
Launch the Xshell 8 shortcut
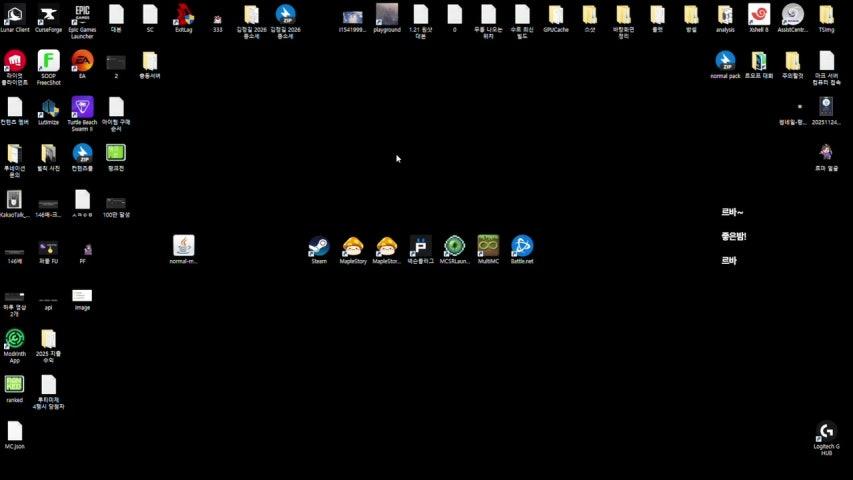click(759, 15)
